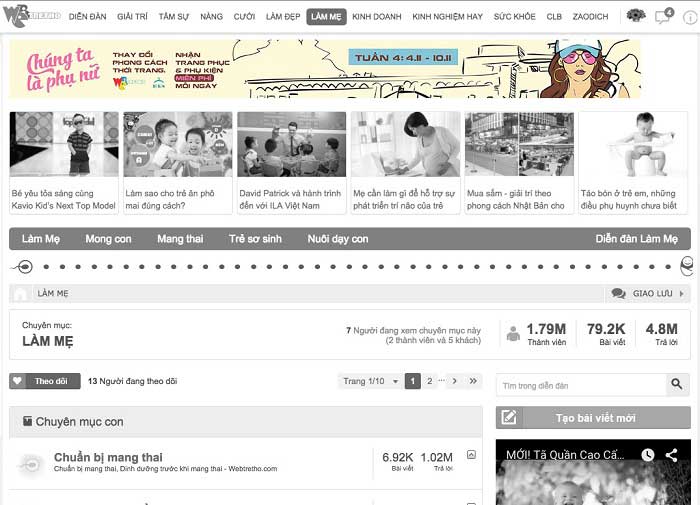Image resolution: width=700 pixels, height=505 pixels.
Task: Open the settings gear icon in header
Action: tap(636, 16)
